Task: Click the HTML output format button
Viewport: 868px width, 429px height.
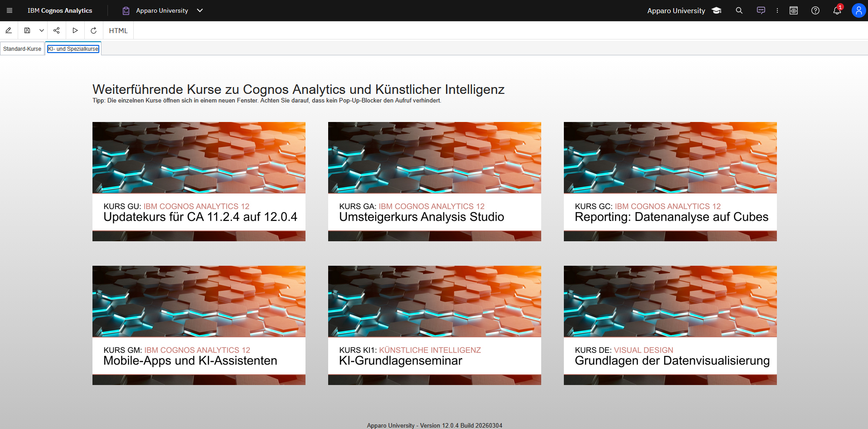Action: 118,30
